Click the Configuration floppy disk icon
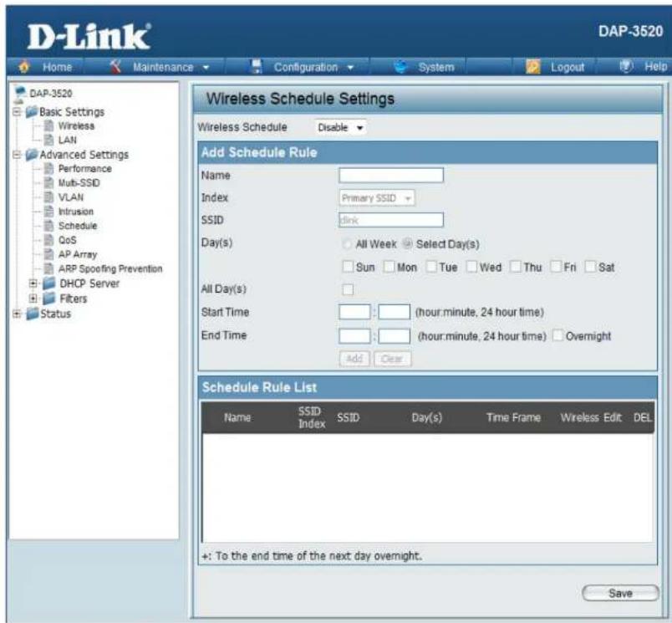 click(x=256, y=66)
